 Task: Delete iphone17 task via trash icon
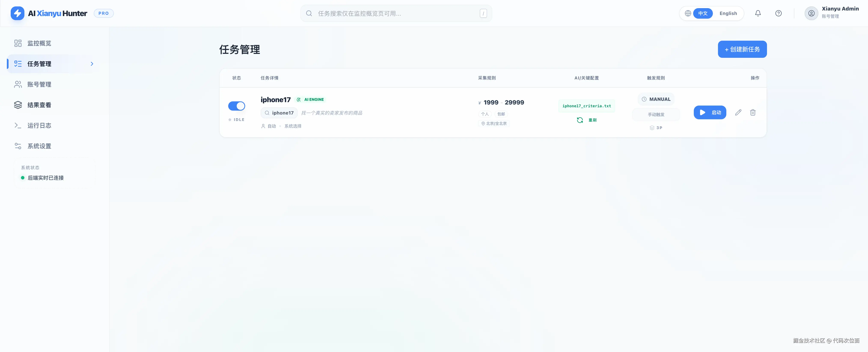click(x=753, y=113)
